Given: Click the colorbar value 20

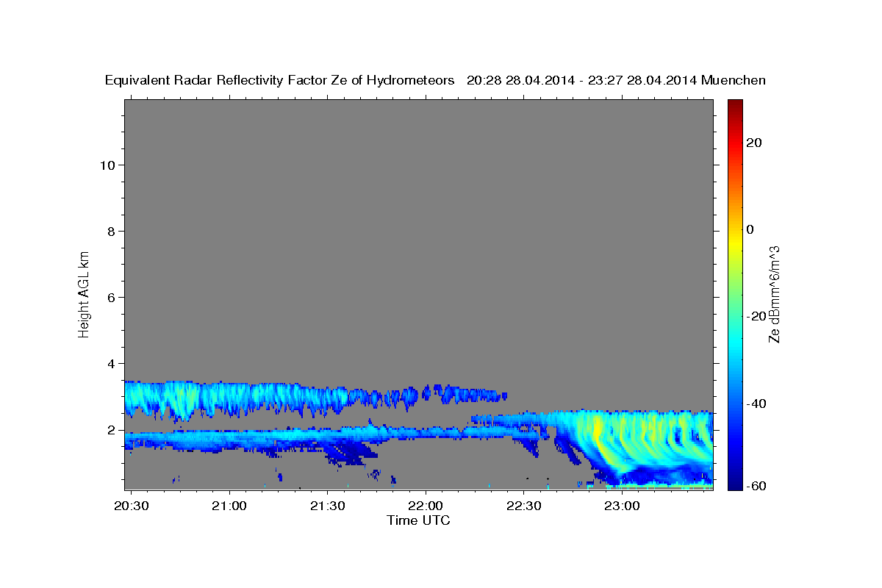Looking at the screenshot, I should [x=754, y=142].
